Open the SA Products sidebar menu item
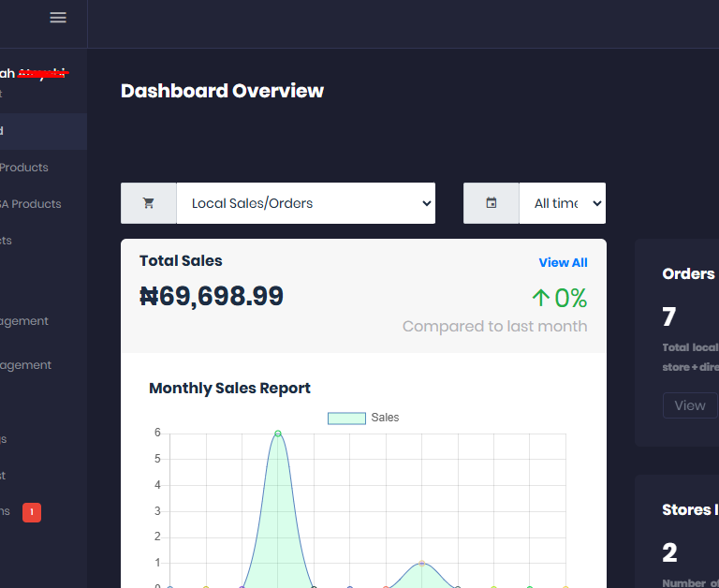 tap(30, 204)
